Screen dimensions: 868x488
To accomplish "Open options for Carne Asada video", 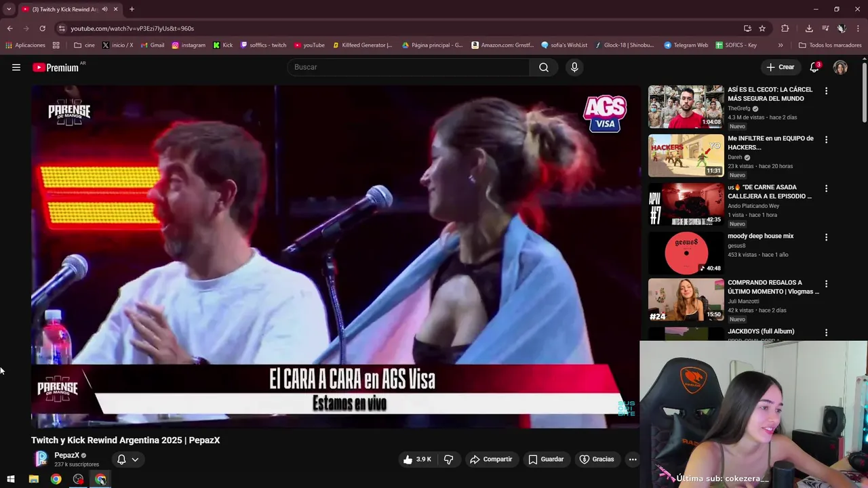I will click(826, 188).
